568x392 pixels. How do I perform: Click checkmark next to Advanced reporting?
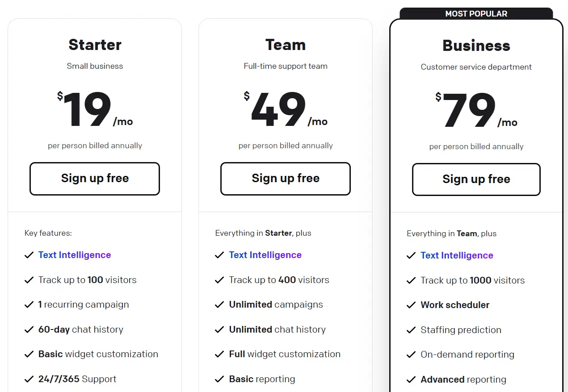tap(411, 380)
